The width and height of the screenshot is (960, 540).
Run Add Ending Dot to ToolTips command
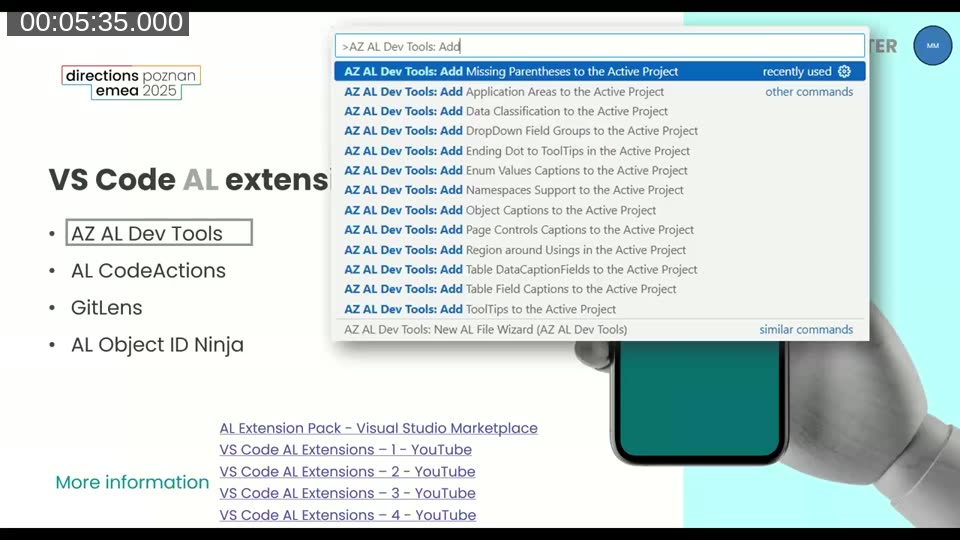(x=600, y=151)
